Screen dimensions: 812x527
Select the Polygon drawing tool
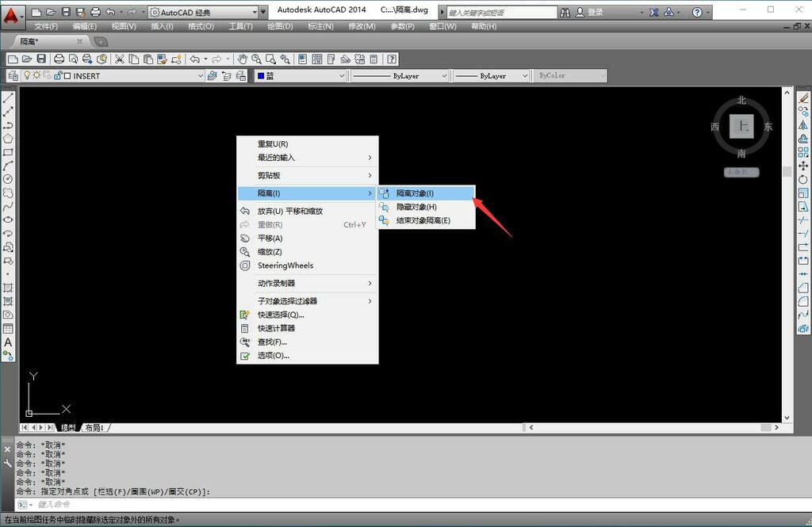pos(8,139)
